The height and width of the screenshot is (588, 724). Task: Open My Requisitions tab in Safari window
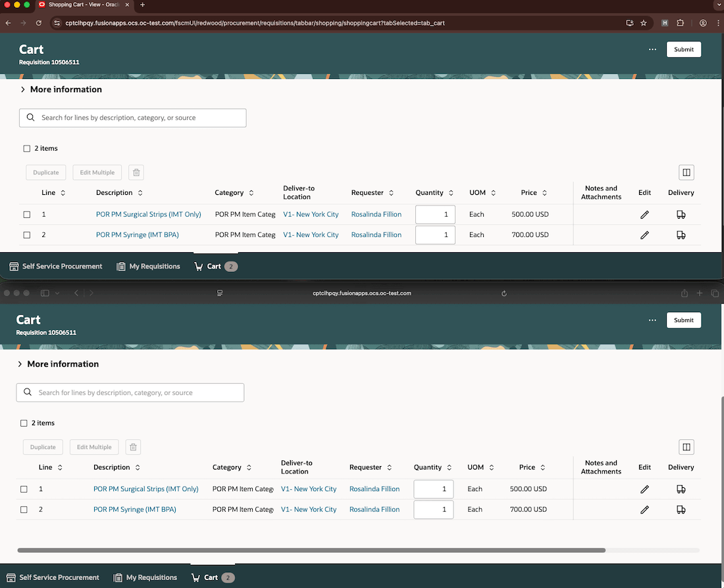(145, 577)
